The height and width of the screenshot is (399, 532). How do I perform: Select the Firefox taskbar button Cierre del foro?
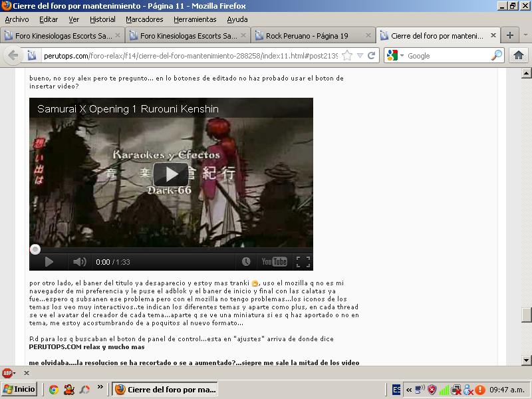(165, 389)
